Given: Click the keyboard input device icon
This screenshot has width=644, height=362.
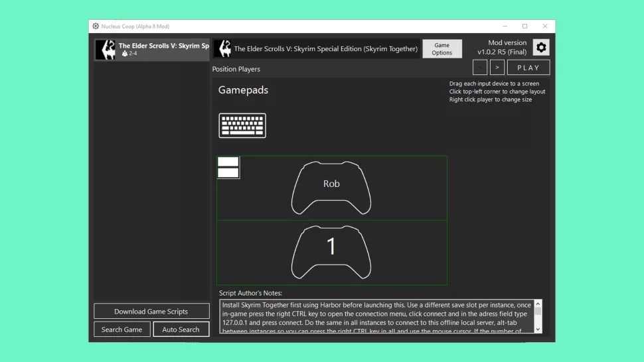Looking at the screenshot, I should [242, 125].
